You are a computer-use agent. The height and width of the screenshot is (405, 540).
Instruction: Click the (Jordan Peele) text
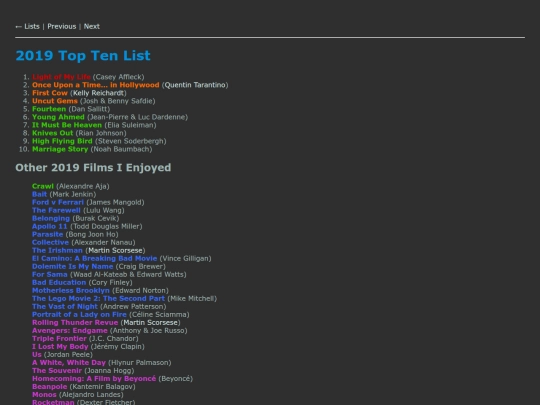tap(68, 355)
